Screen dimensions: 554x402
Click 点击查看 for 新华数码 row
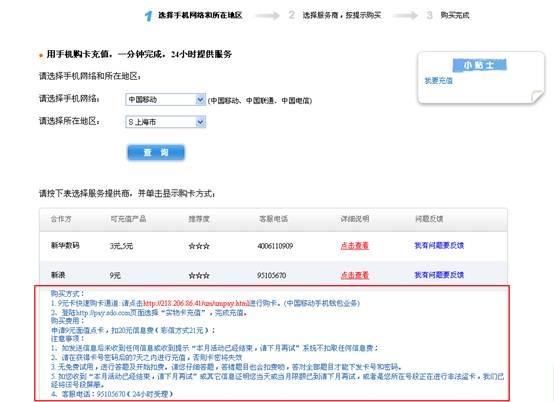coord(355,246)
